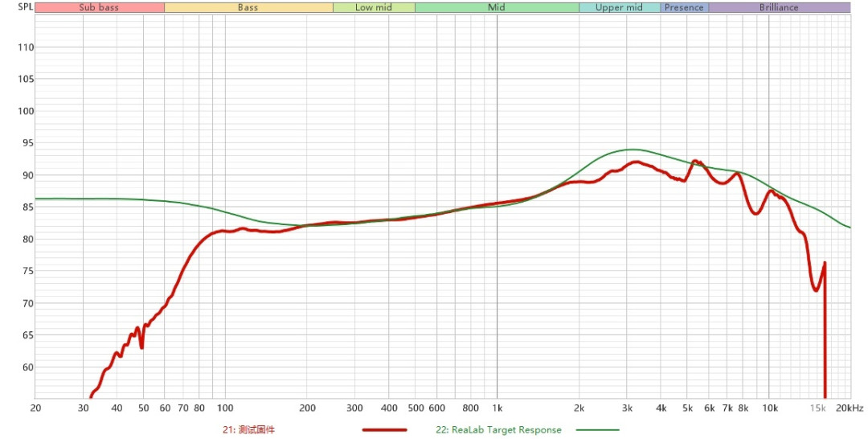Viewport: 868px width, 439px height.
Task: Select the Low mid band label
Action: [374, 8]
